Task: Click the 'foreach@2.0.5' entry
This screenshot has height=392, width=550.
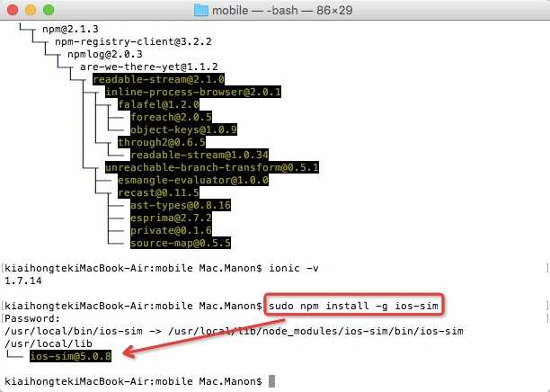Action: pos(171,117)
